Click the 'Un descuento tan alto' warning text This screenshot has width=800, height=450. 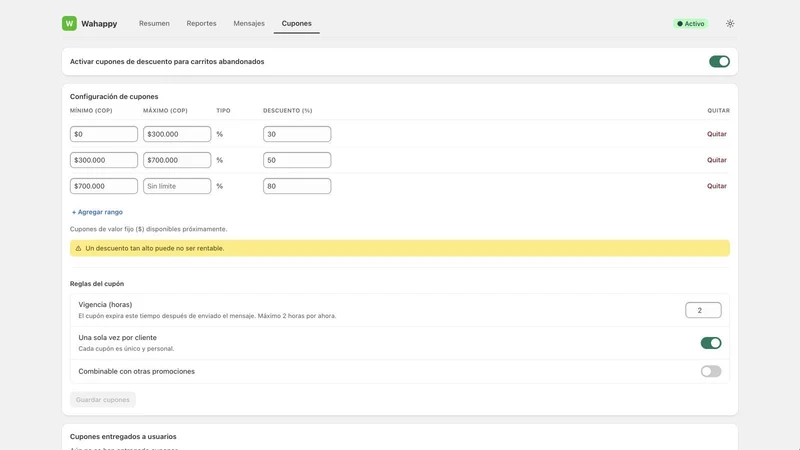pos(155,248)
